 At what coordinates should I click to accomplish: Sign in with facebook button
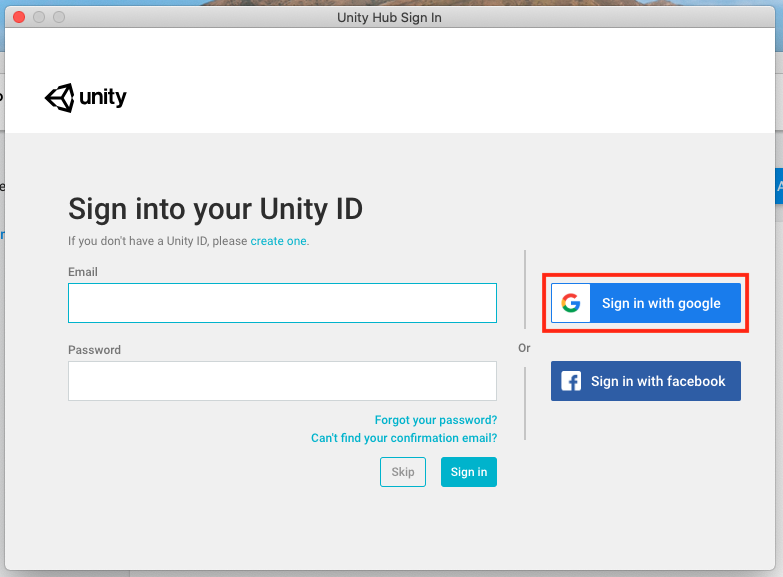(646, 381)
